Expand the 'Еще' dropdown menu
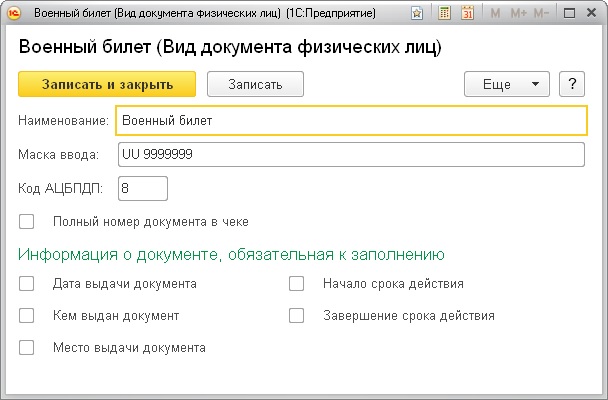This screenshot has height=400, width=608. (x=507, y=84)
